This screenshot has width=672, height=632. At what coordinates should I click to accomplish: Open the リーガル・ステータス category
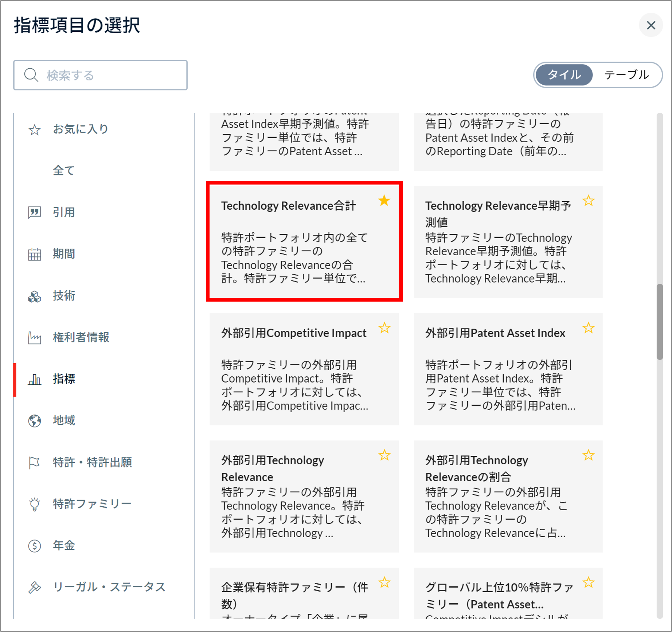click(x=109, y=587)
